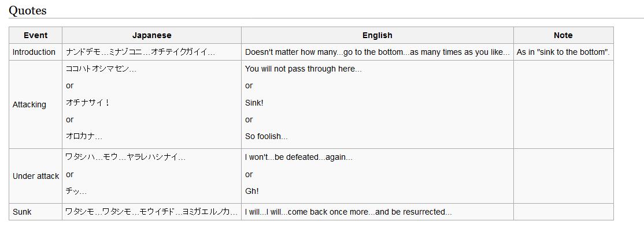Select the Under attack row label
The image size is (644, 236).
coord(36,176)
